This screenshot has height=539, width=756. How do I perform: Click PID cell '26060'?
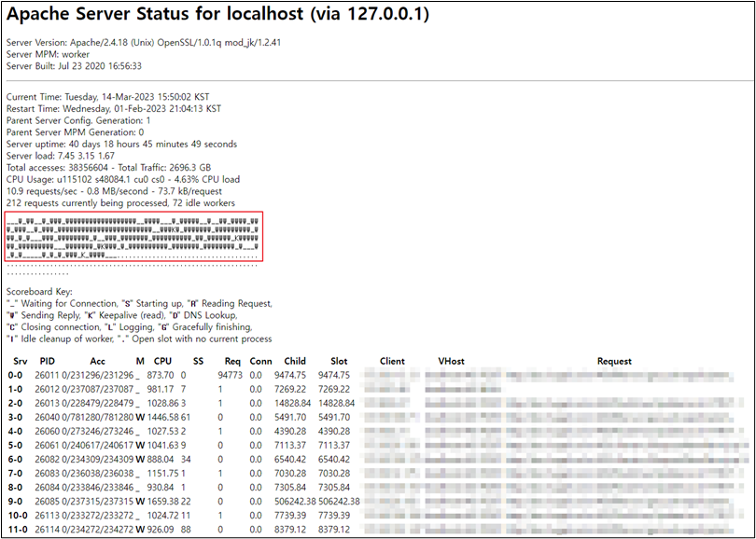(47, 431)
